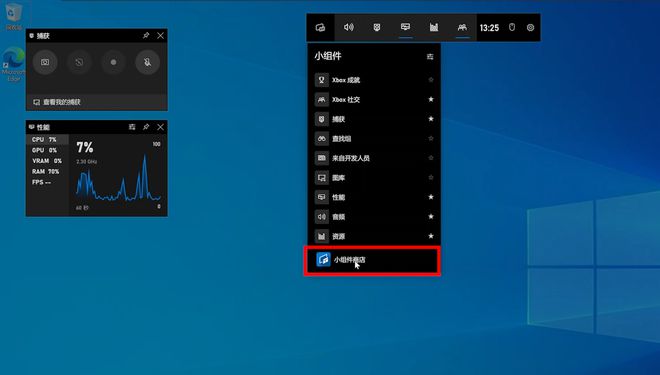Start recording with the dot button
The width and height of the screenshot is (660, 375).
[x=113, y=62]
